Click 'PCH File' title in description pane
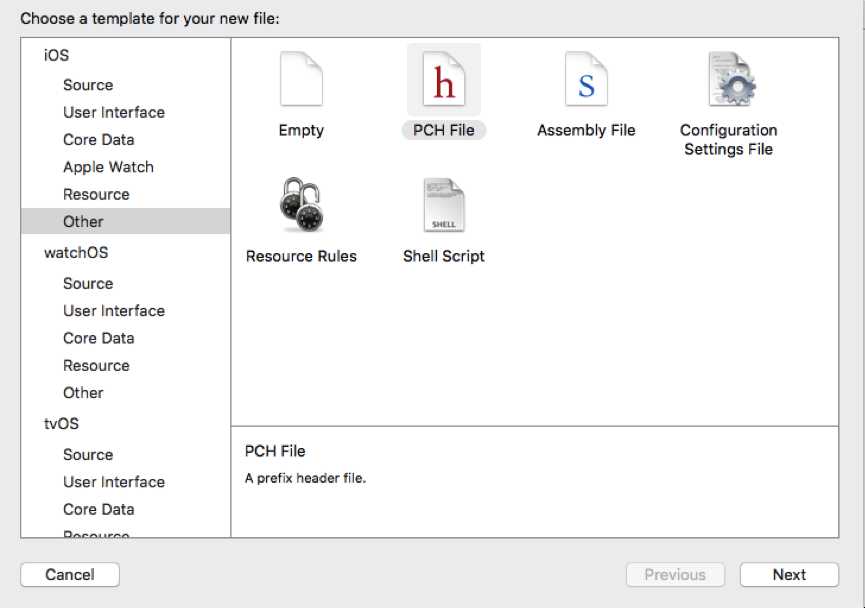Screen dimensions: 865x608 275,451
